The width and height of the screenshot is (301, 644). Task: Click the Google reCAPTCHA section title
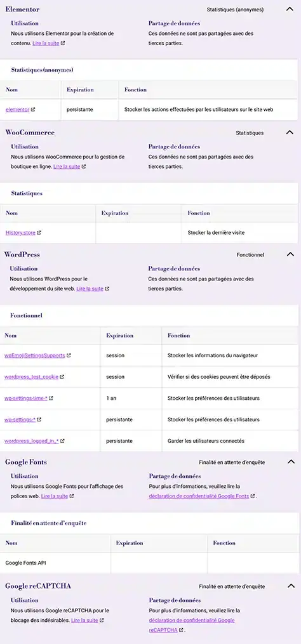pyautogui.click(x=38, y=586)
